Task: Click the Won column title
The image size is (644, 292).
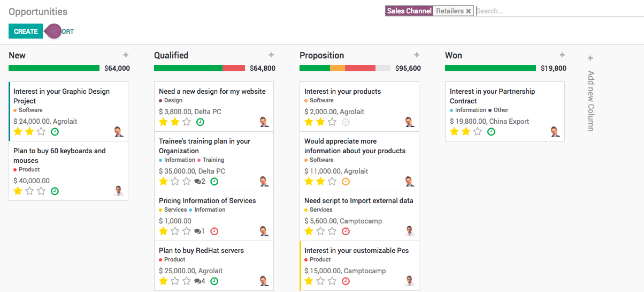Action: coord(454,56)
